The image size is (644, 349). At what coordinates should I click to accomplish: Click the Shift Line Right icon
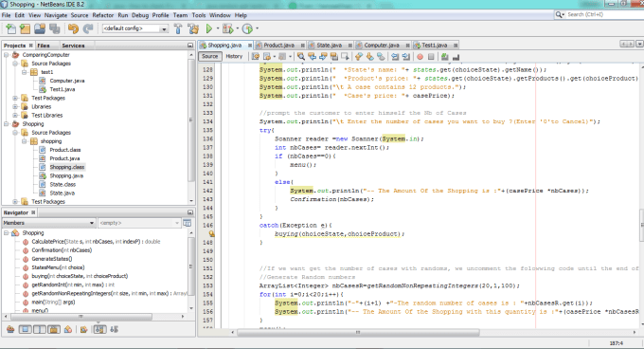(406, 56)
